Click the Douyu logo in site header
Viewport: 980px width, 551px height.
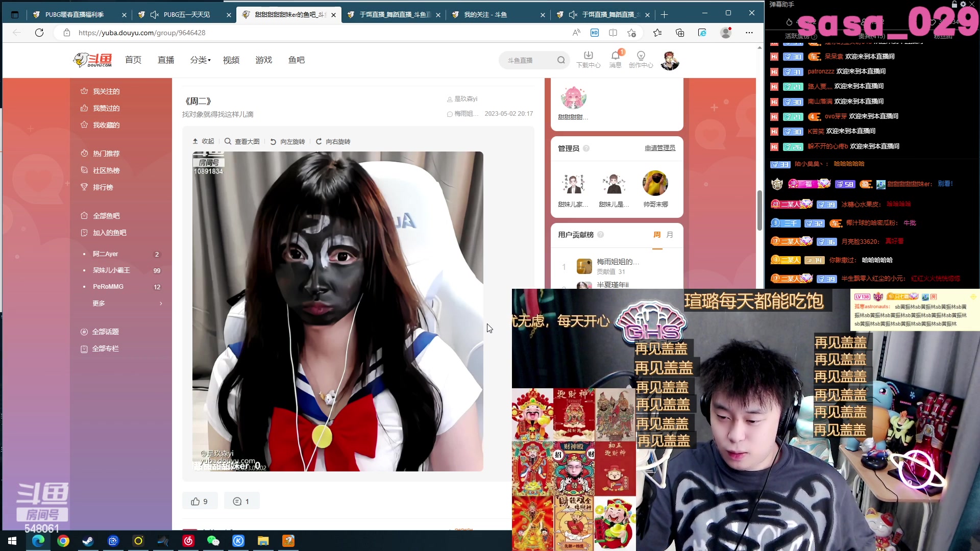point(92,60)
